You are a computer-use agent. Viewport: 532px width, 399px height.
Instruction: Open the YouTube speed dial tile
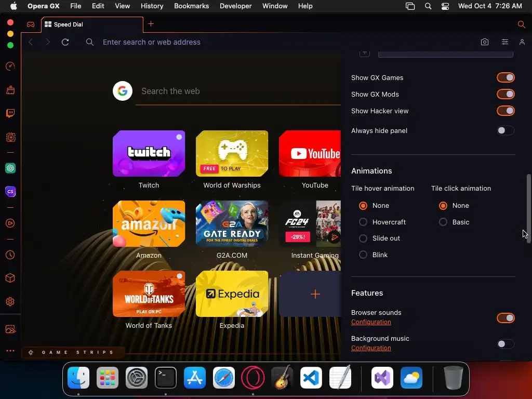tap(310, 153)
